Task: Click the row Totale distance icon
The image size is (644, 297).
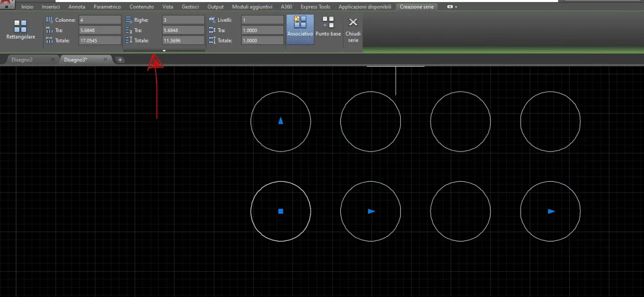Action: pos(128,41)
